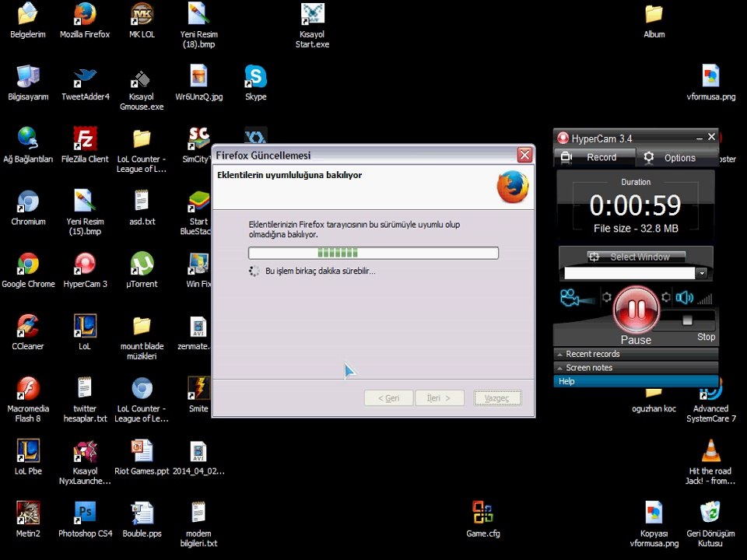Click the Metin2 desktop icon
Viewport: 747px width, 560px height.
[x=28, y=513]
